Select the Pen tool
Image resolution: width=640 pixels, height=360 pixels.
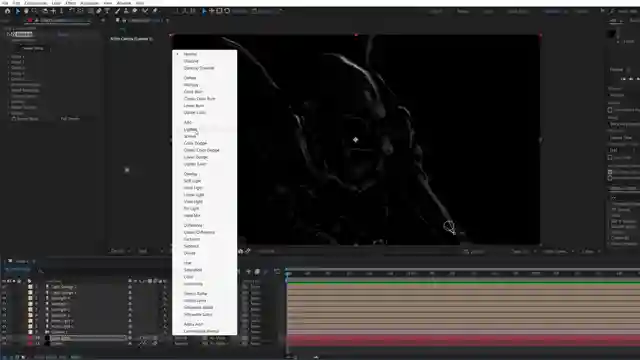tap(99, 11)
